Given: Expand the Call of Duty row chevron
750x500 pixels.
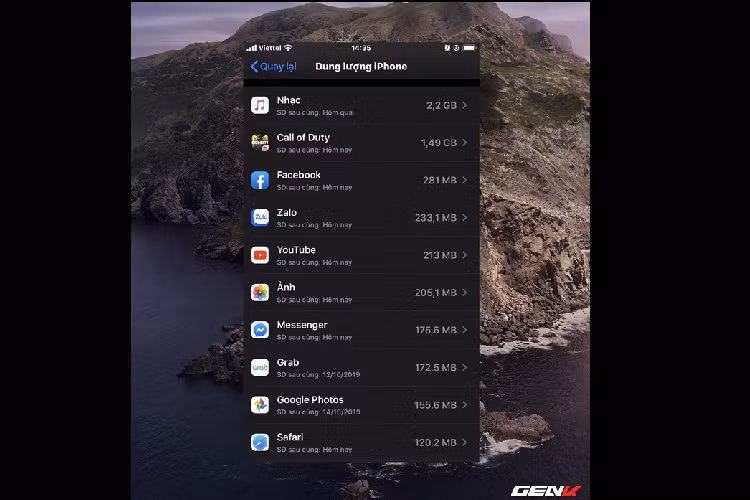Looking at the screenshot, I should coord(464,143).
